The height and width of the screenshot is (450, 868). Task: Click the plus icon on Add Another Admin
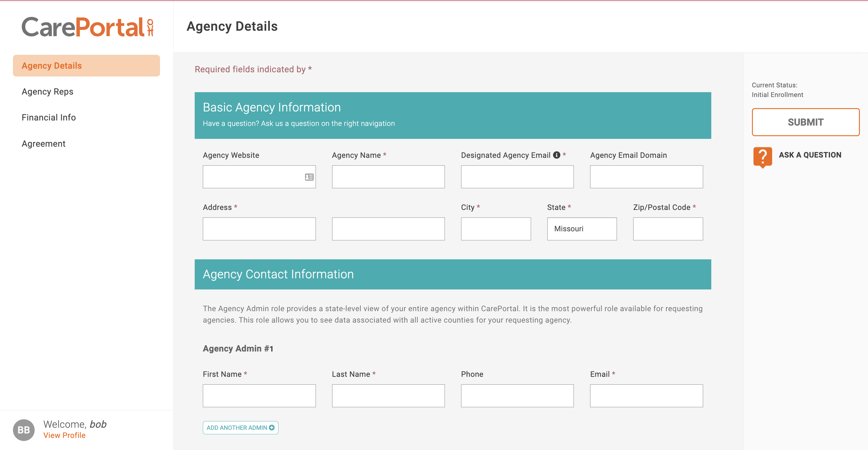point(272,427)
